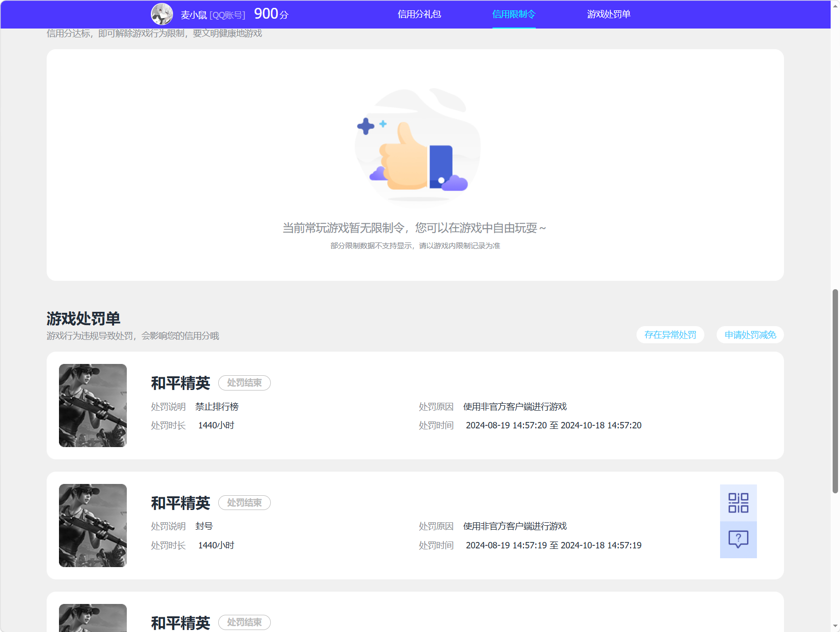Click penalty time ending 2024-10-18 14:57:20
This screenshot has width=840, height=632.
click(553, 425)
